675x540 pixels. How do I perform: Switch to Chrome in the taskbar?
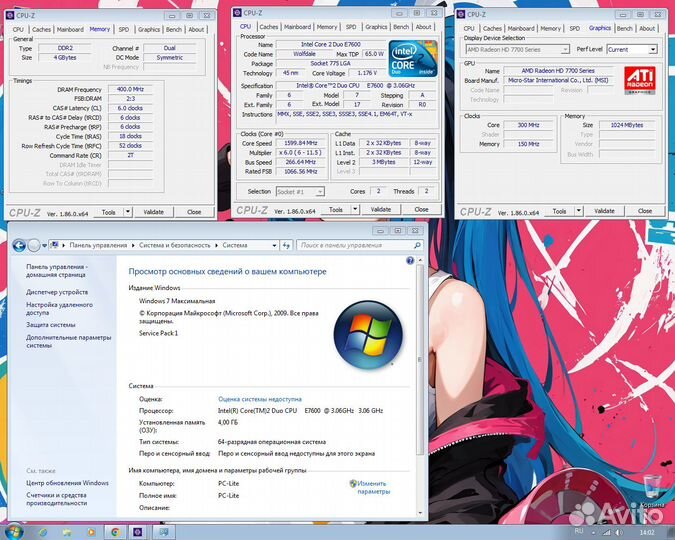pyautogui.click(x=115, y=532)
